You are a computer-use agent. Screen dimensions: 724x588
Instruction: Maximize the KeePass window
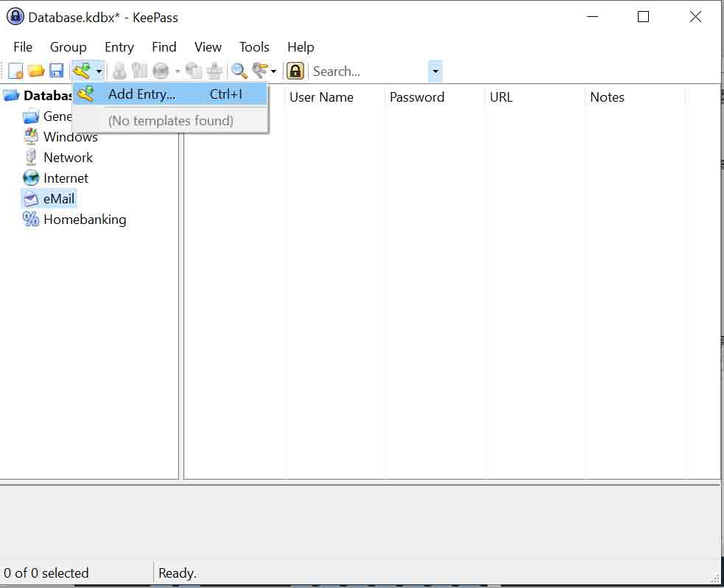[x=643, y=17]
